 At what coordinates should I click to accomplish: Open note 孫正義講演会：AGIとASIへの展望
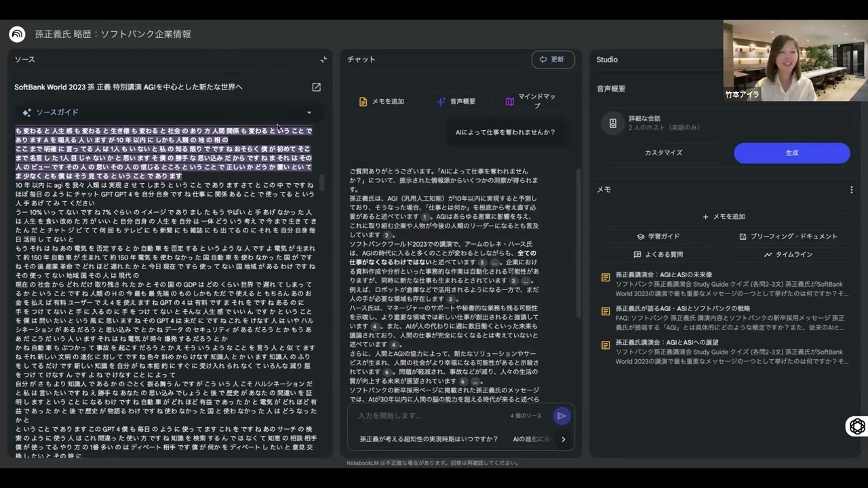(x=724, y=352)
